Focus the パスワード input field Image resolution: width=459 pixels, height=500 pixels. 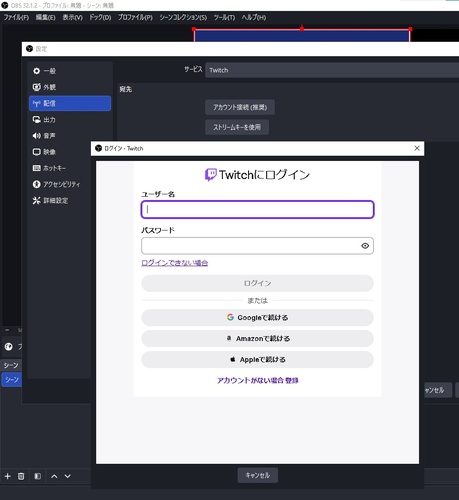(x=257, y=246)
